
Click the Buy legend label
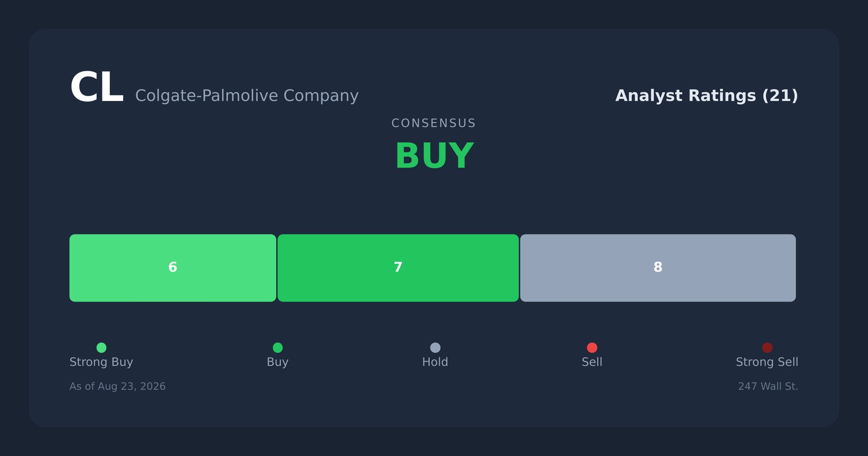tap(278, 362)
